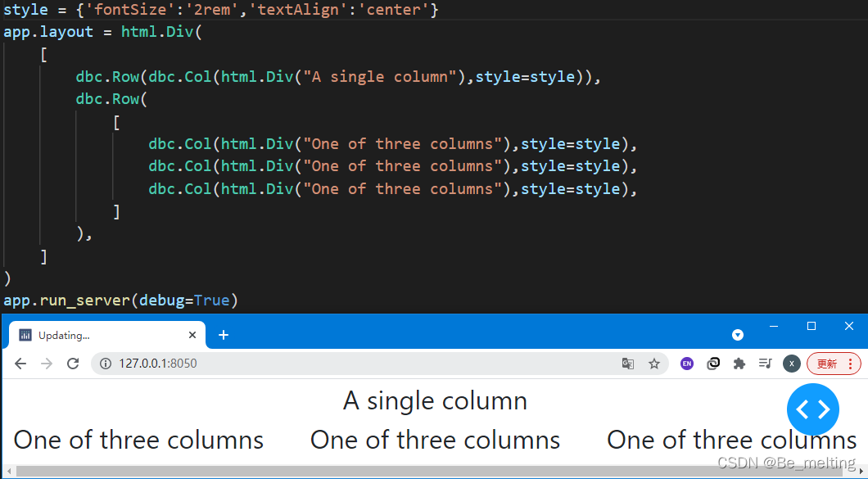Select the Updating... browser tab
The width and height of the screenshot is (868, 479).
106,335
